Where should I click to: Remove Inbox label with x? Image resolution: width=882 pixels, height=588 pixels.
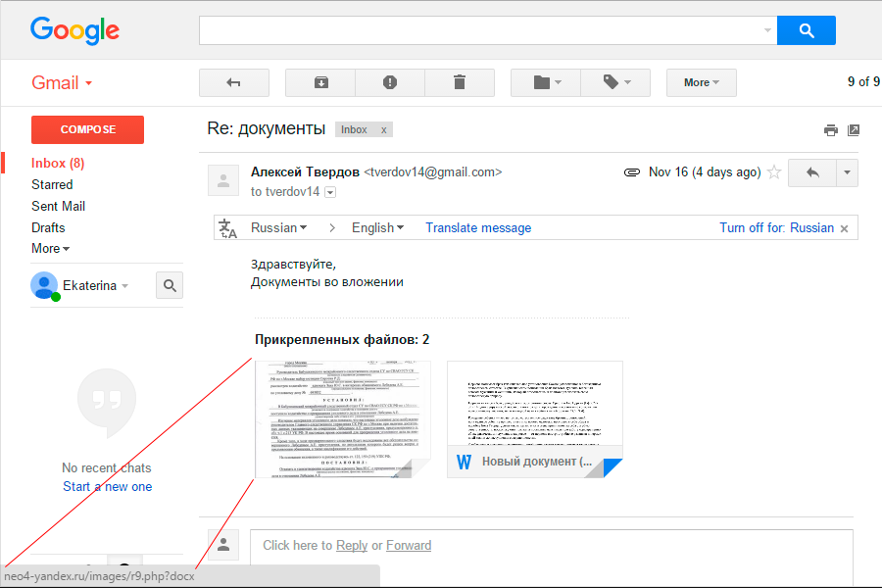(x=383, y=130)
